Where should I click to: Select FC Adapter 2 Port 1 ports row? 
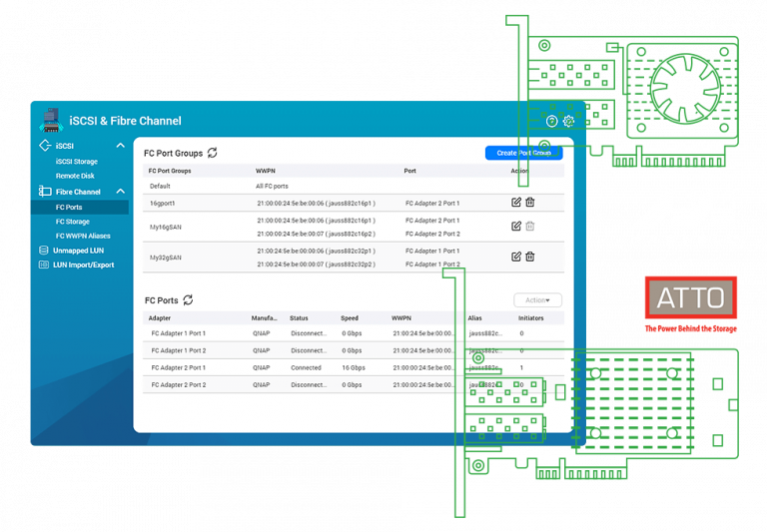pos(354,367)
